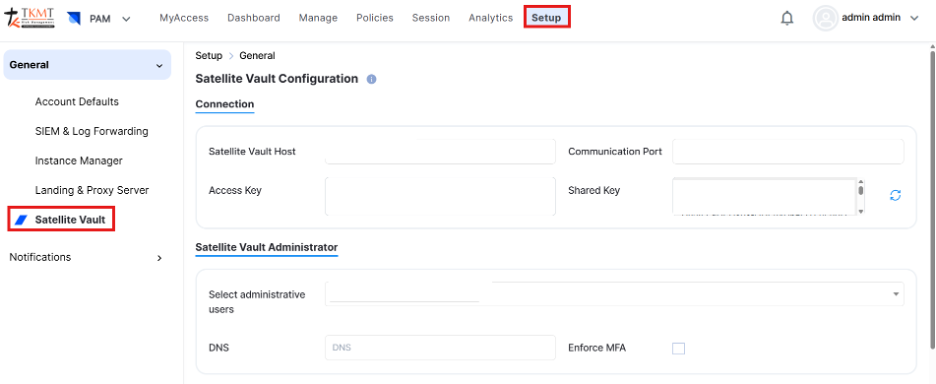Open Instance Manager in sidebar

click(x=79, y=161)
